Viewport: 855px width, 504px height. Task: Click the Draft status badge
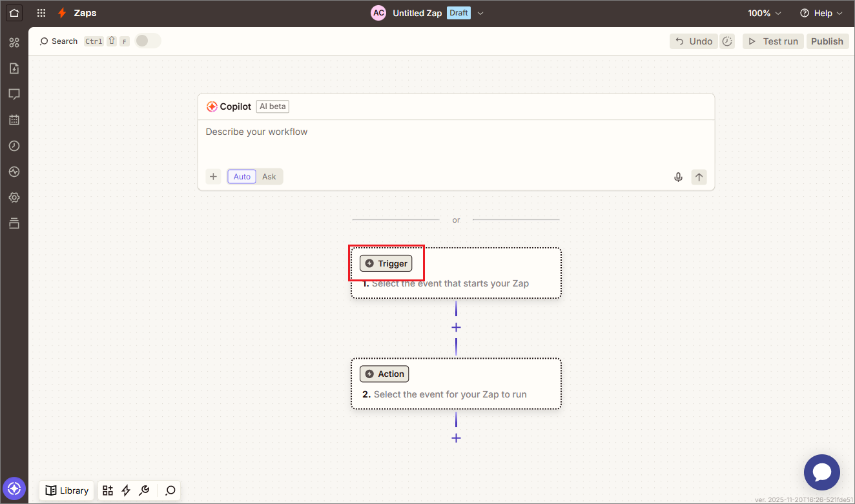(458, 13)
